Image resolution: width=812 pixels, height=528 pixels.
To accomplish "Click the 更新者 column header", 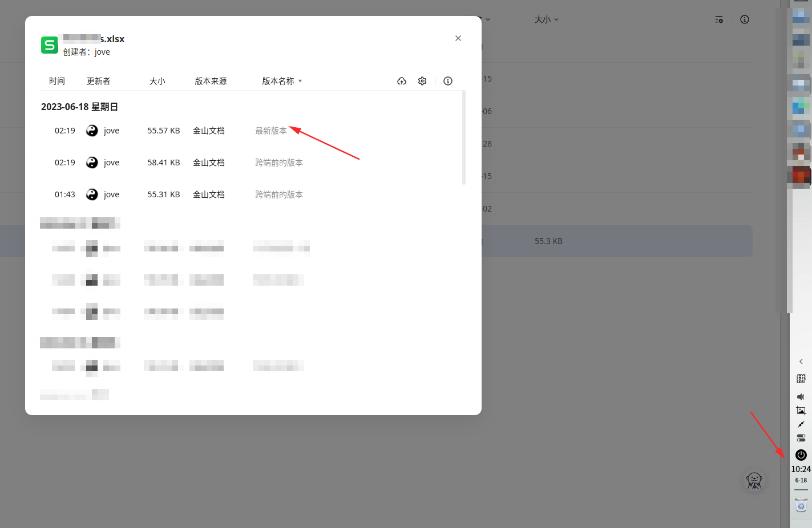I will pyautogui.click(x=99, y=81).
